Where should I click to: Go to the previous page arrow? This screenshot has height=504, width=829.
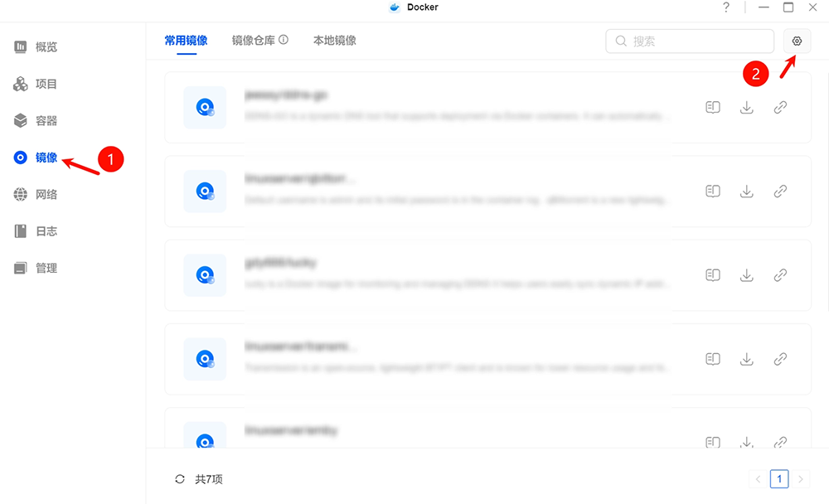(759, 479)
